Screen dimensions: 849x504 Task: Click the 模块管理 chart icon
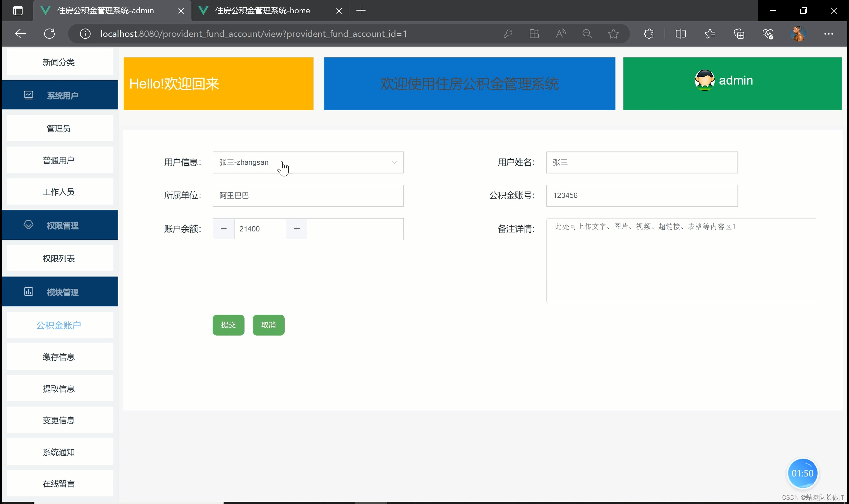tap(28, 291)
